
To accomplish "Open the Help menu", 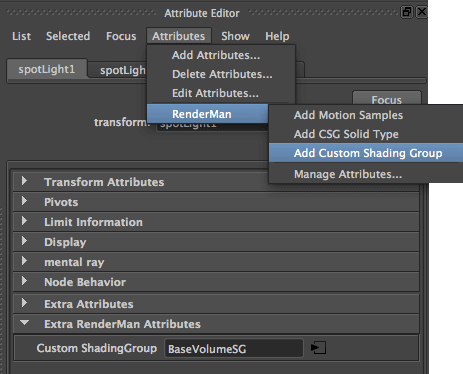I will [x=277, y=36].
